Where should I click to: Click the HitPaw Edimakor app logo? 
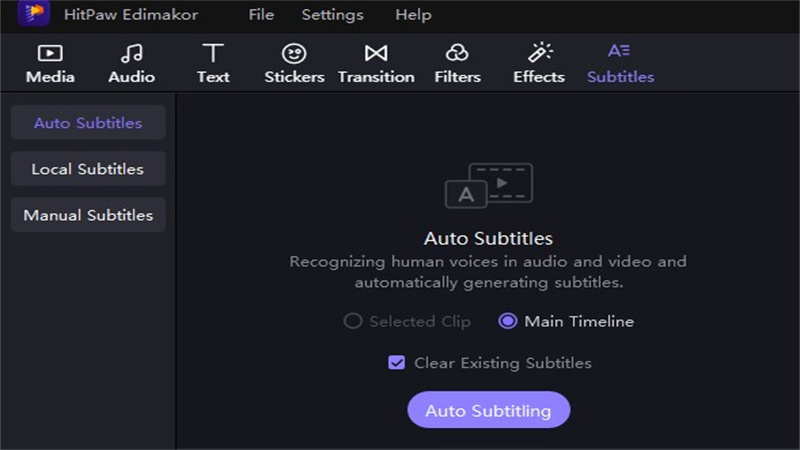(x=35, y=15)
